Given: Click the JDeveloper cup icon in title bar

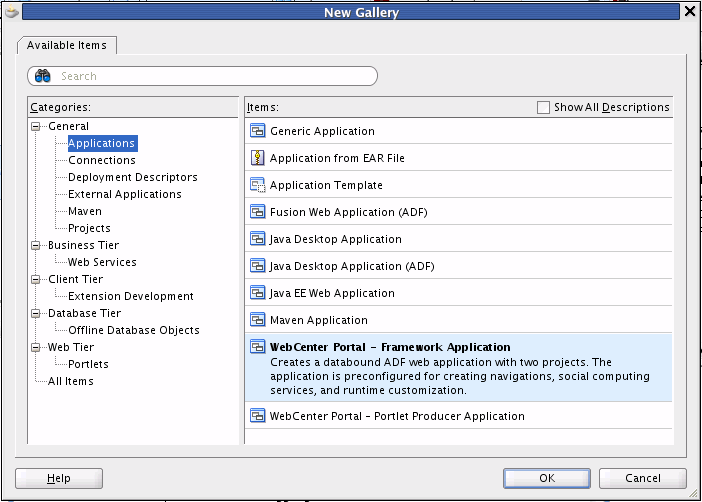Looking at the screenshot, I should click(x=12, y=12).
